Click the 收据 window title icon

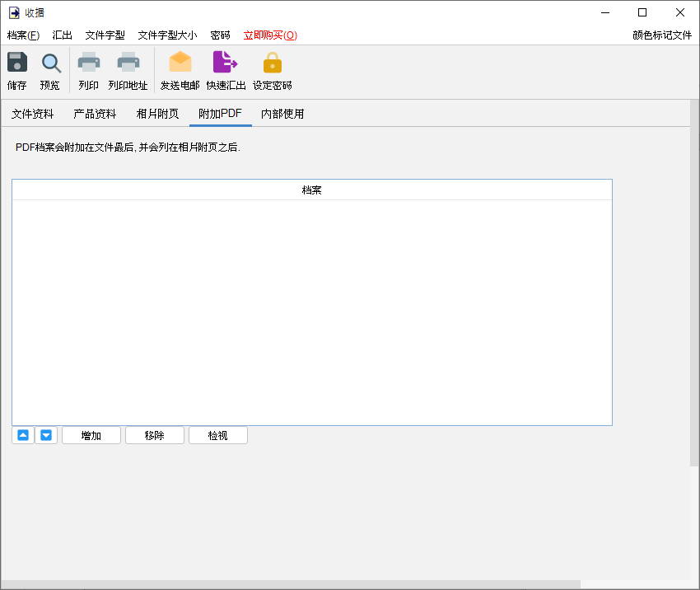point(14,12)
